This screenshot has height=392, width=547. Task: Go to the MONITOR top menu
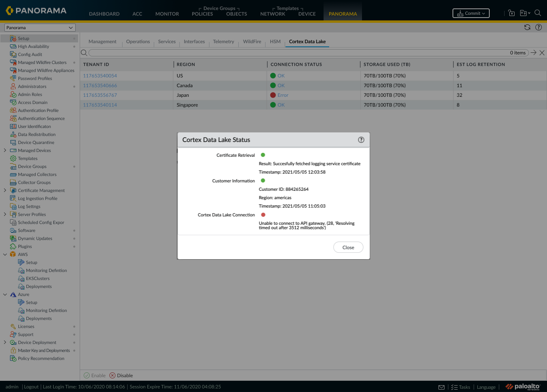(167, 14)
